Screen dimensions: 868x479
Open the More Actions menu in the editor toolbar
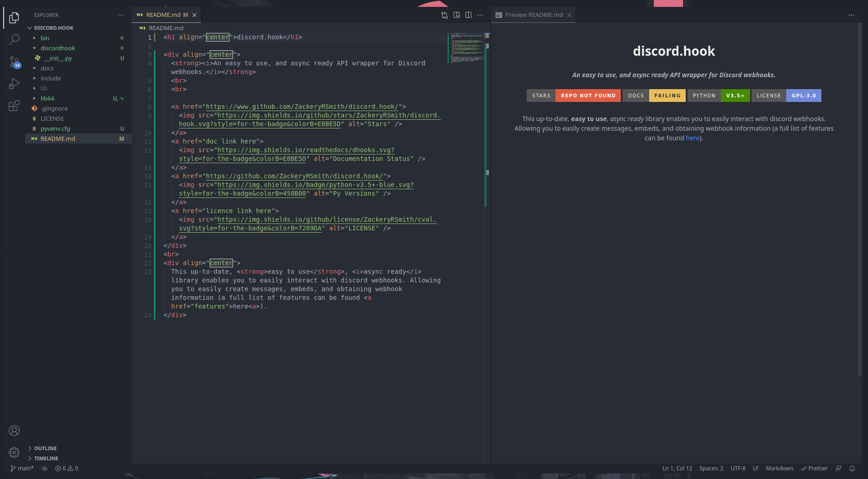click(x=480, y=15)
